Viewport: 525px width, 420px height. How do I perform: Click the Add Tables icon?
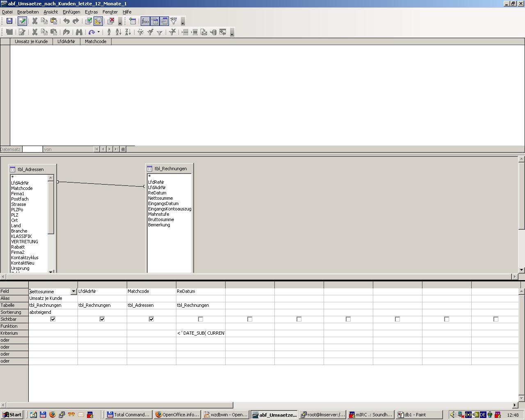(x=132, y=21)
